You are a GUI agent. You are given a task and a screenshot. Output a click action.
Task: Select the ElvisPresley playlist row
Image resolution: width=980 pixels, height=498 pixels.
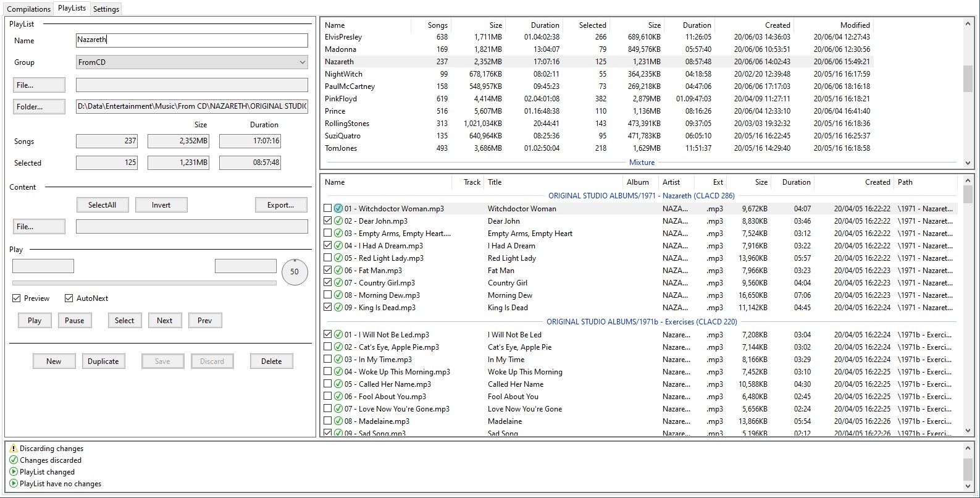[597, 37]
